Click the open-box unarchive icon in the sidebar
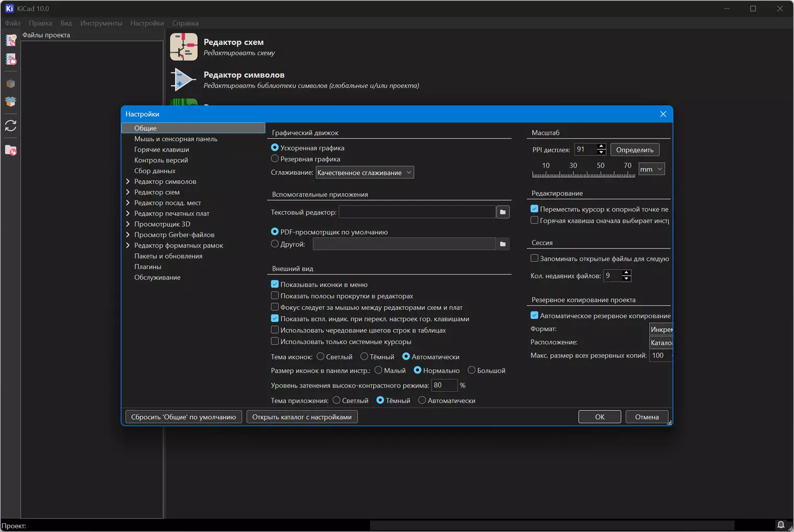 (10, 102)
